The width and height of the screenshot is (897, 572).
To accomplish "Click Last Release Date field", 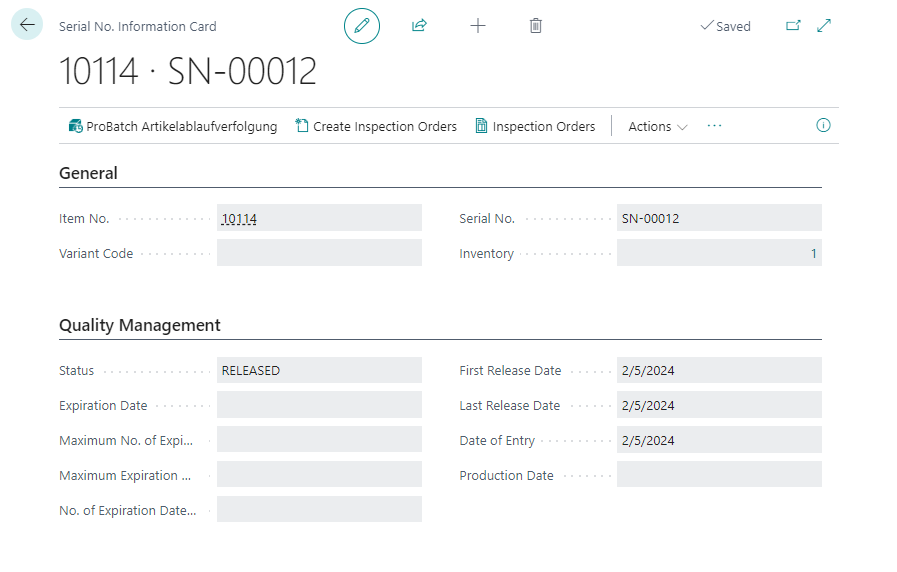I will [719, 405].
